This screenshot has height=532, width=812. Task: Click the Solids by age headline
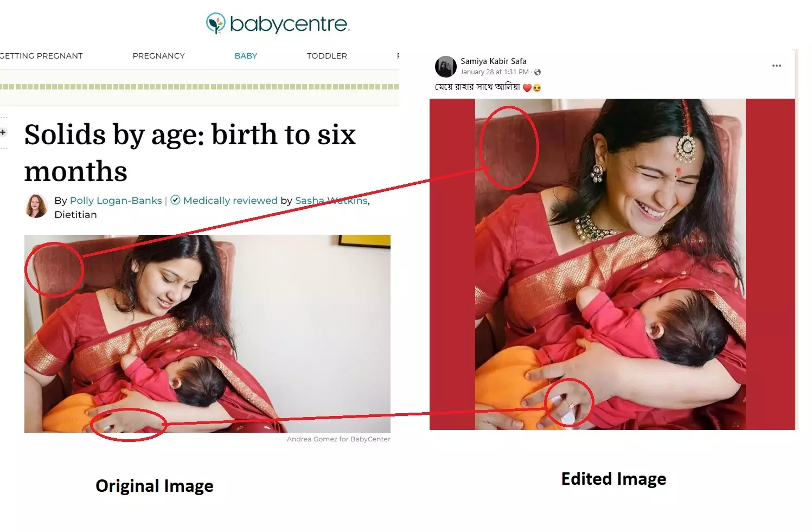point(190,152)
